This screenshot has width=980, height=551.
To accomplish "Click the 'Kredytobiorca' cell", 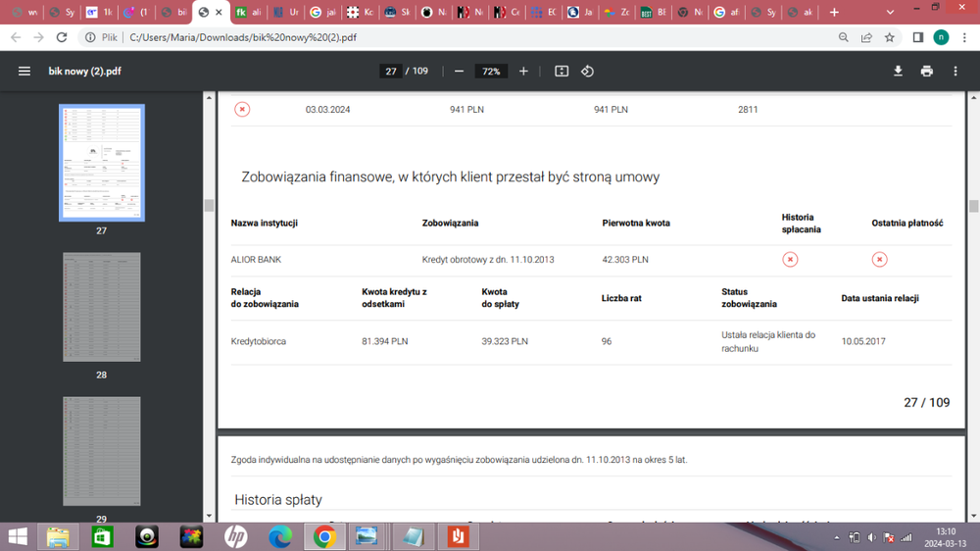I will coord(259,341).
